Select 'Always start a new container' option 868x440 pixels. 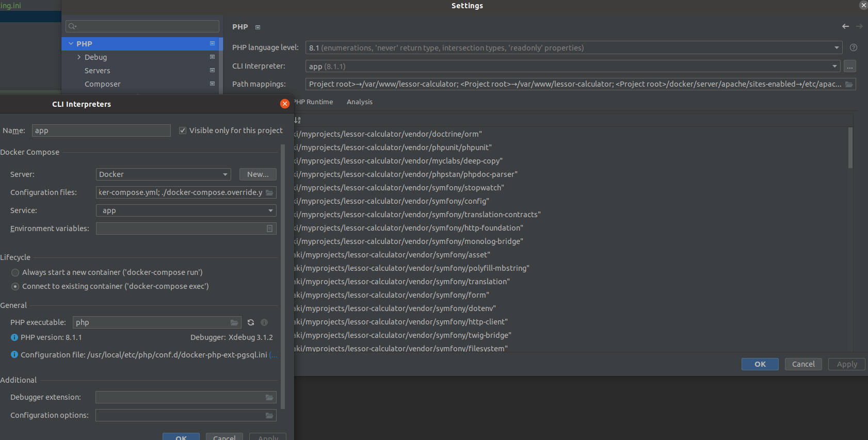15,272
